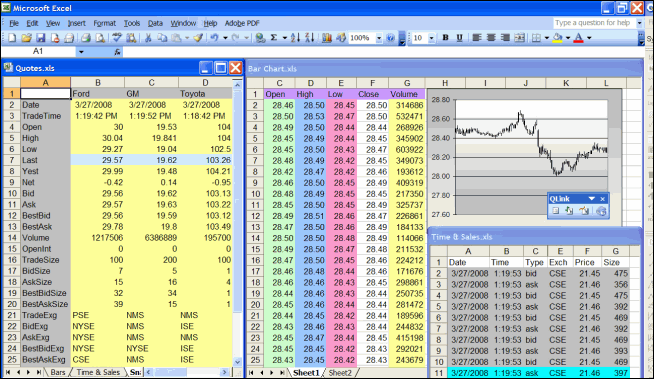The height and width of the screenshot is (379, 654).
Task: Click the first QLink toolbar icon
Action: point(556,211)
